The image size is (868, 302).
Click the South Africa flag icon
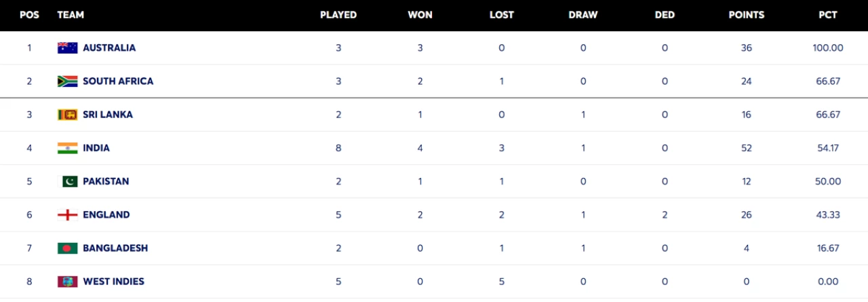coord(67,81)
